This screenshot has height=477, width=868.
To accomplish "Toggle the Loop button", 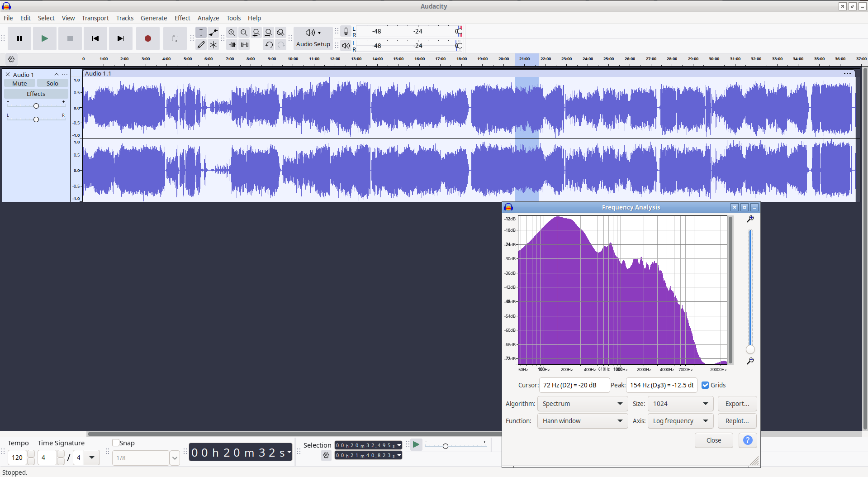I will [x=175, y=38].
